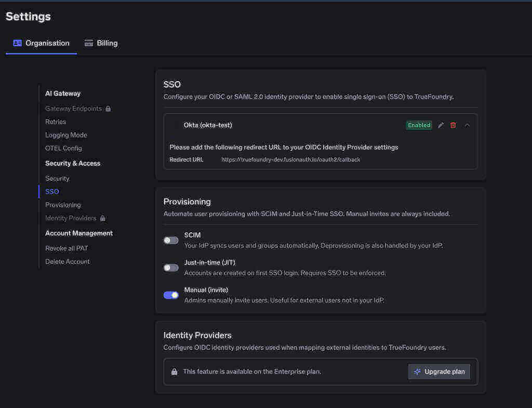
Task: Open Identity Providers in the sidebar
Action: coord(71,218)
